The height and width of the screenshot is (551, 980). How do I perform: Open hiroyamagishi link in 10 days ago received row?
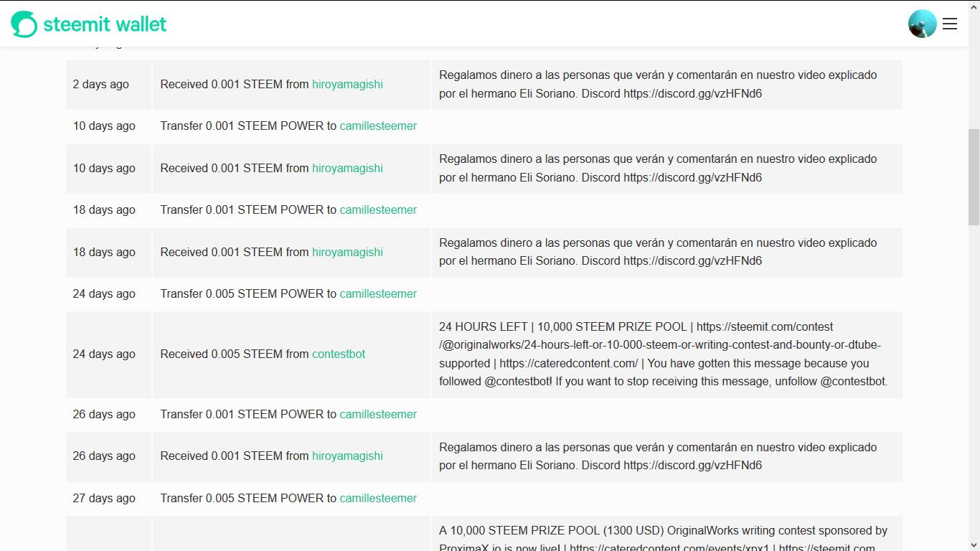point(347,168)
